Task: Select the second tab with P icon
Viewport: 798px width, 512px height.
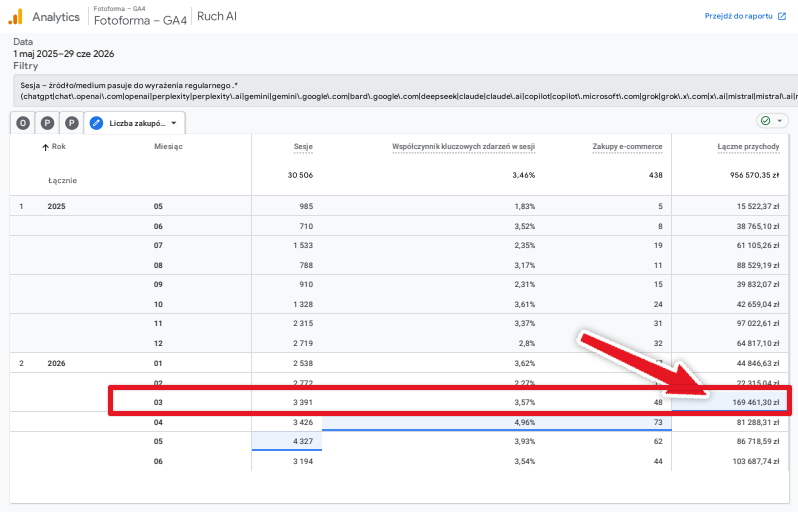Action: pos(47,123)
